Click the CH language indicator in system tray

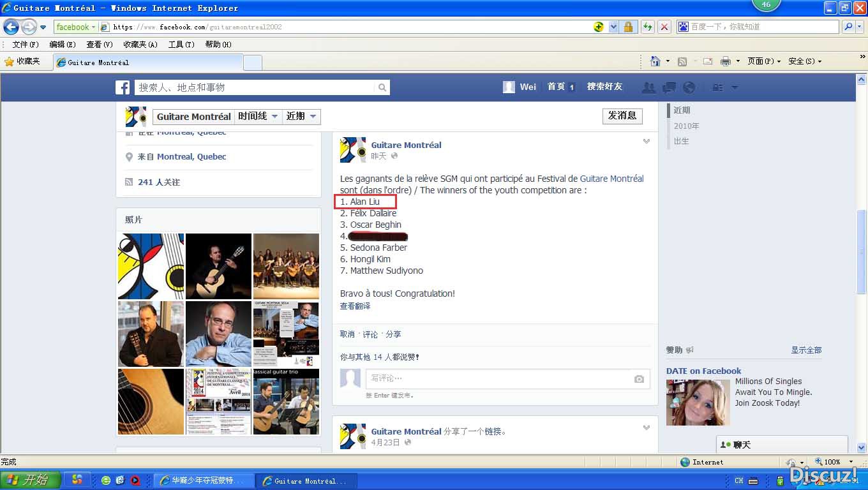pos(738,480)
